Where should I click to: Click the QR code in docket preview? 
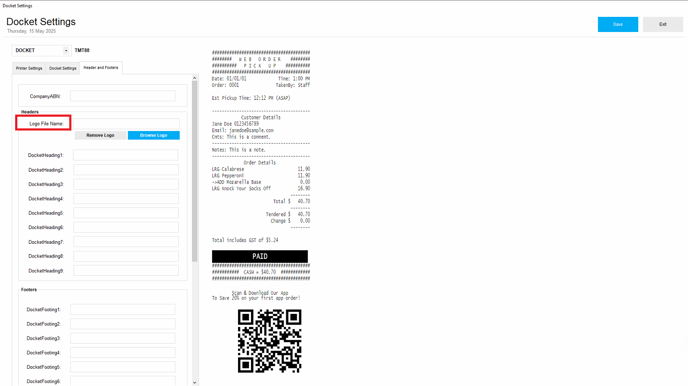[270, 341]
